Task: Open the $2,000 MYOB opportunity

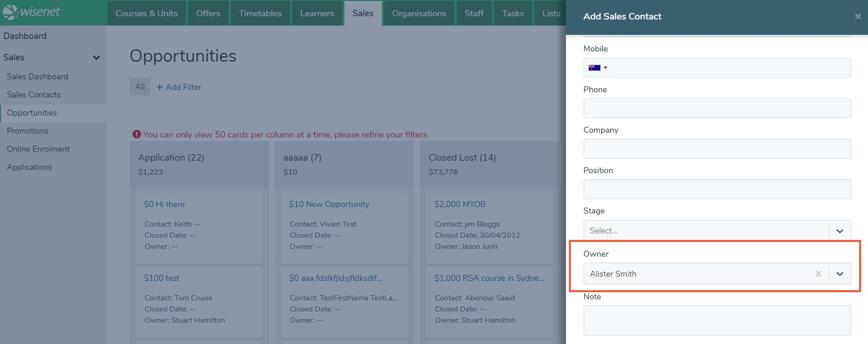Action: pos(460,204)
